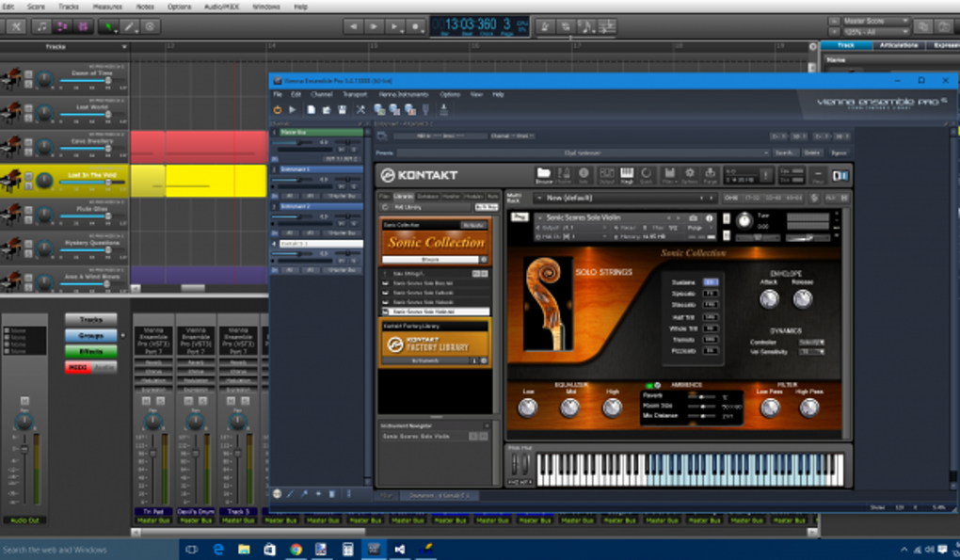Select the Spiccato articulation switch
Image resolution: width=960 pixels, height=560 pixels.
[x=711, y=294]
